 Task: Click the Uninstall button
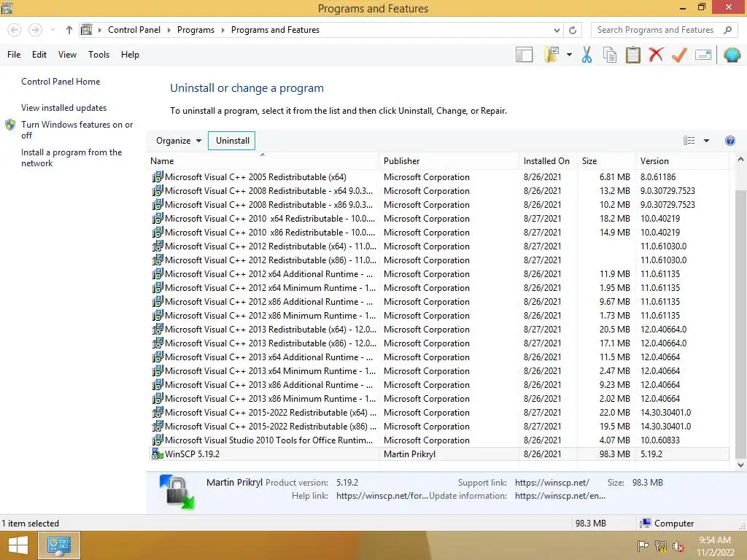(x=232, y=141)
